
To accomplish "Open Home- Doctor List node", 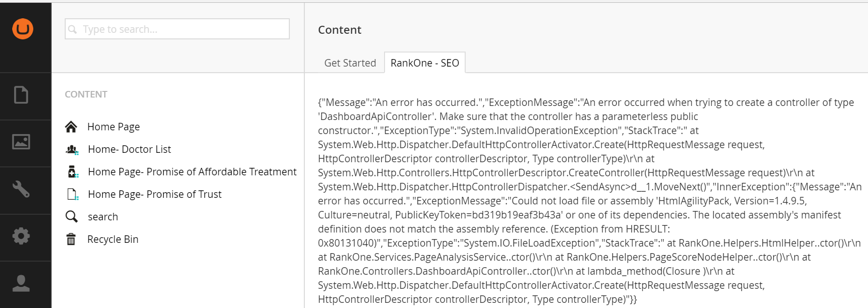I will click(129, 149).
